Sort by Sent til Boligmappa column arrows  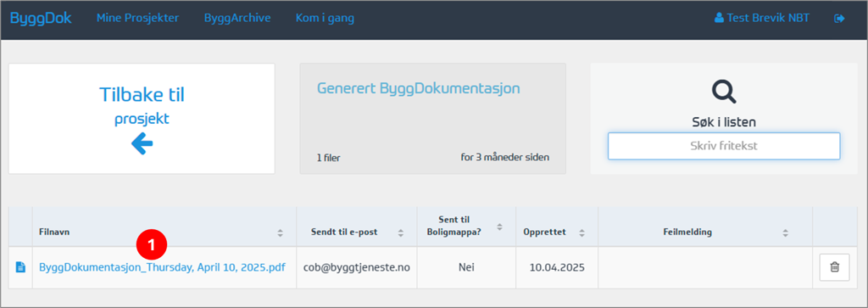pyautogui.click(x=499, y=227)
